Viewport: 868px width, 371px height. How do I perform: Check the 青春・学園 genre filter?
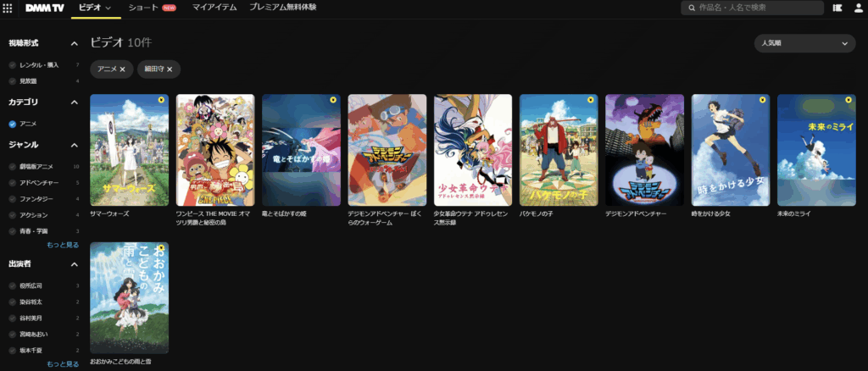pyautogui.click(x=12, y=231)
